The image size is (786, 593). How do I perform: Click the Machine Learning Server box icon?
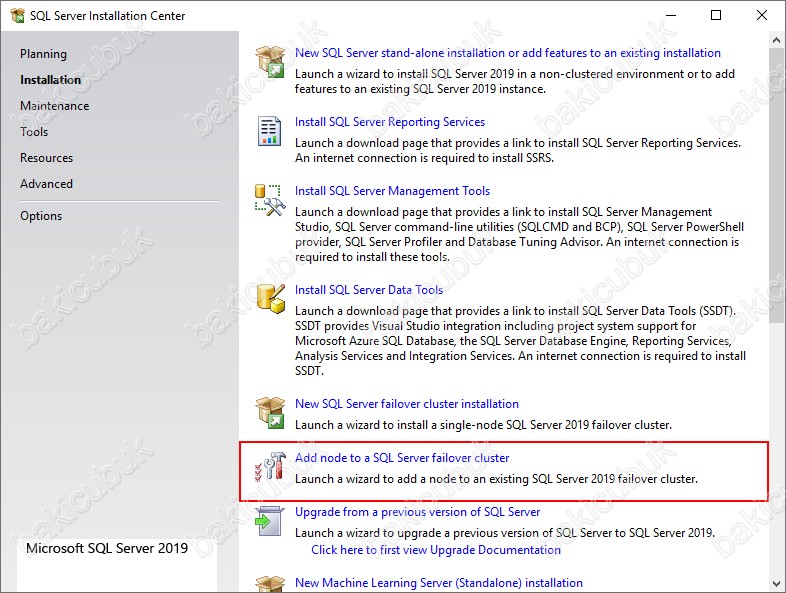tap(270, 584)
